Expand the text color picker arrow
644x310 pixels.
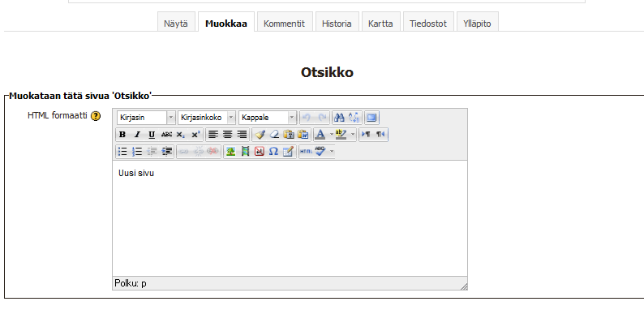332,135
